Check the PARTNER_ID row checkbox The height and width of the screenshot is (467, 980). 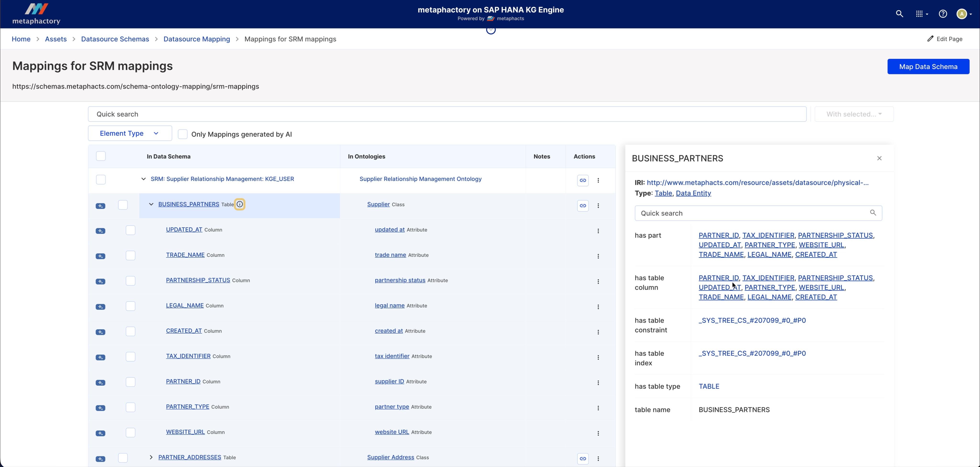[130, 382]
